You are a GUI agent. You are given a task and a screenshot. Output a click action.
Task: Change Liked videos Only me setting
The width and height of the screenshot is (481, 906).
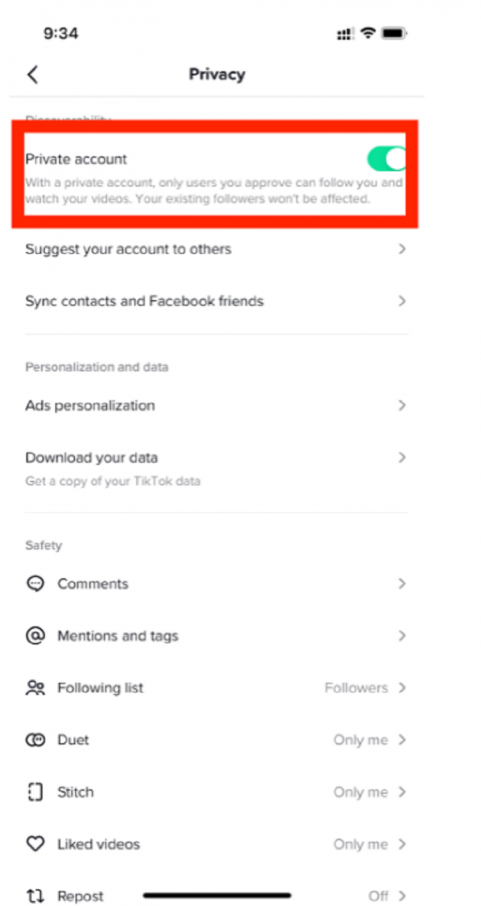pyautogui.click(x=370, y=844)
